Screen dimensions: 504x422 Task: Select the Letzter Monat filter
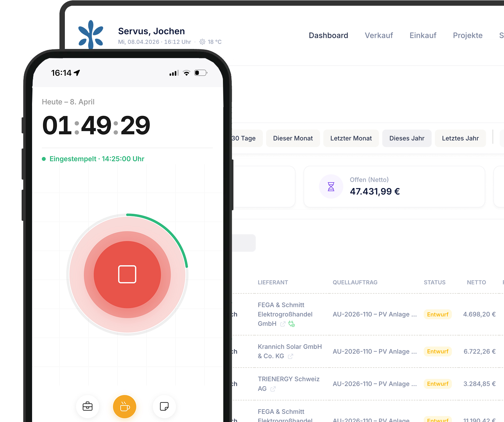(x=351, y=138)
